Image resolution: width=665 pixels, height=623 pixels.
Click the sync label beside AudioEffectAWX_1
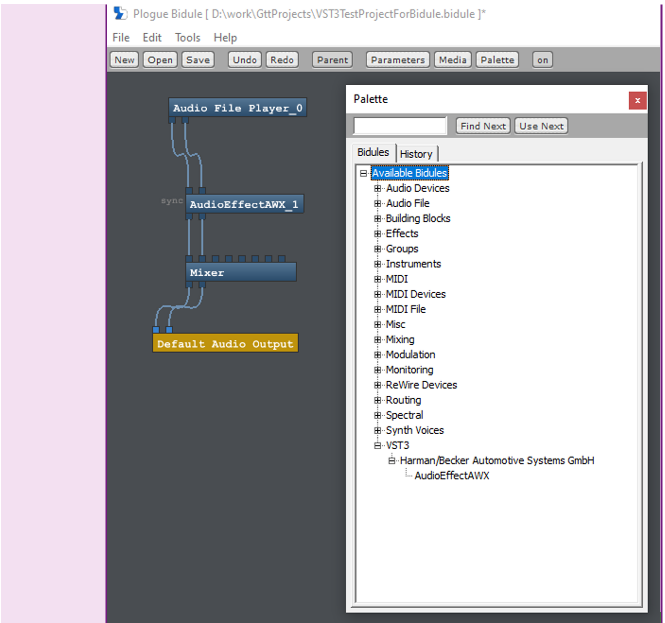coord(172,201)
